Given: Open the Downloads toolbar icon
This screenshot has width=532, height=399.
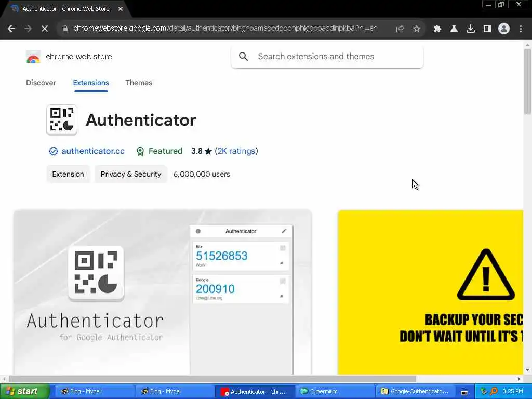Looking at the screenshot, I should (x=471, y=29).
